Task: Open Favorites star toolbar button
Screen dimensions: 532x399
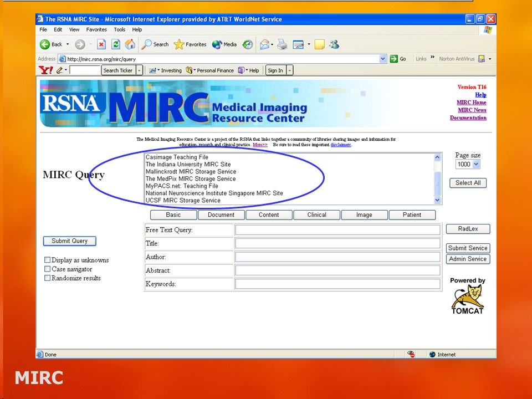Action: point(190,44)
